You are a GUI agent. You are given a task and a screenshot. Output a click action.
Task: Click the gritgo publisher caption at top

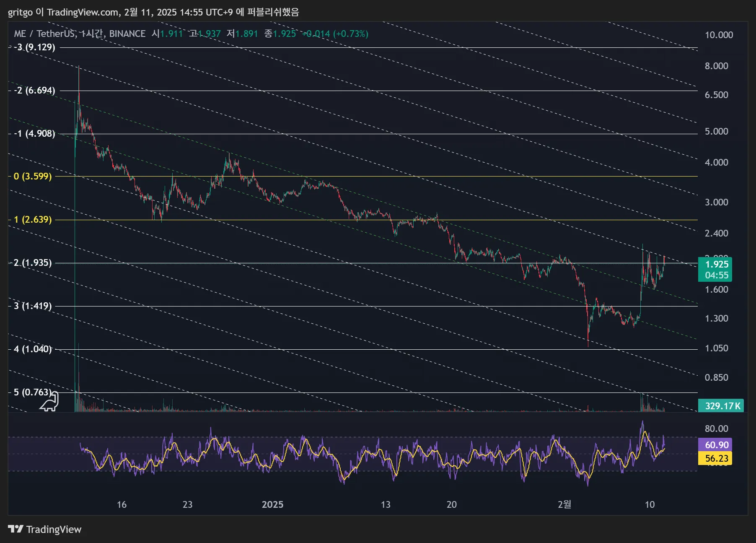click(153, 12)
